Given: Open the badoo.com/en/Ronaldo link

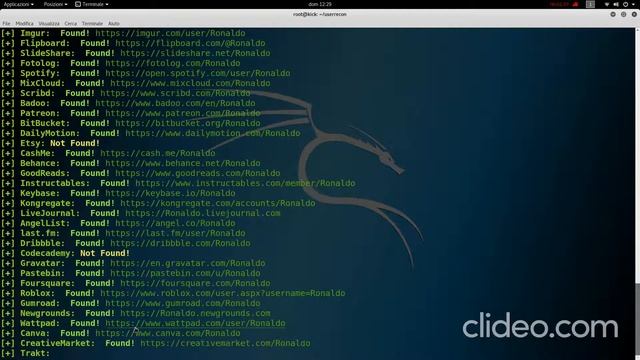Looking at the screenshot, I should [x=175, y=103].
